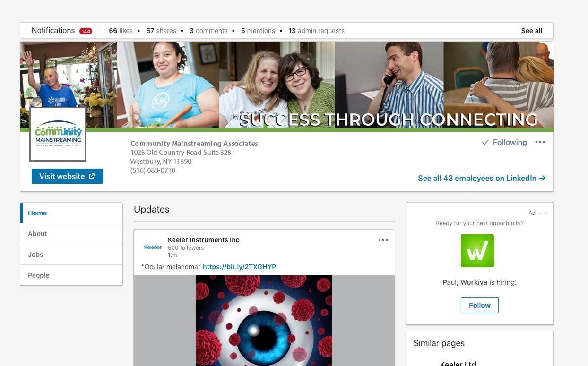Select the Home tab in sidebar

(71, 213)
